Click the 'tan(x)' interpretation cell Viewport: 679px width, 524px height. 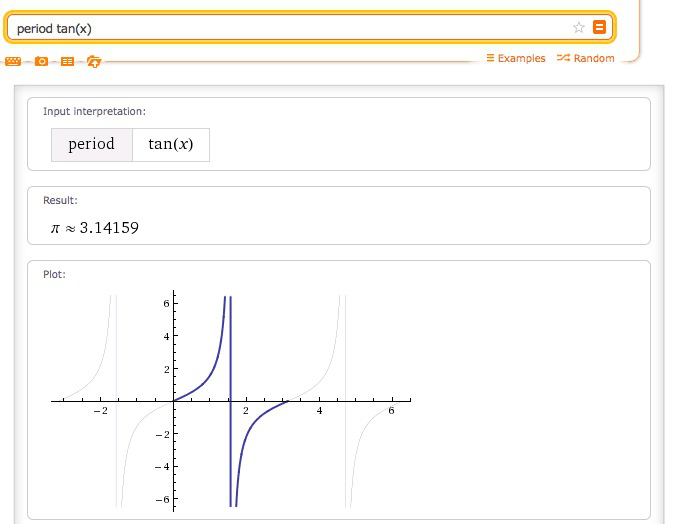[171, 145]
